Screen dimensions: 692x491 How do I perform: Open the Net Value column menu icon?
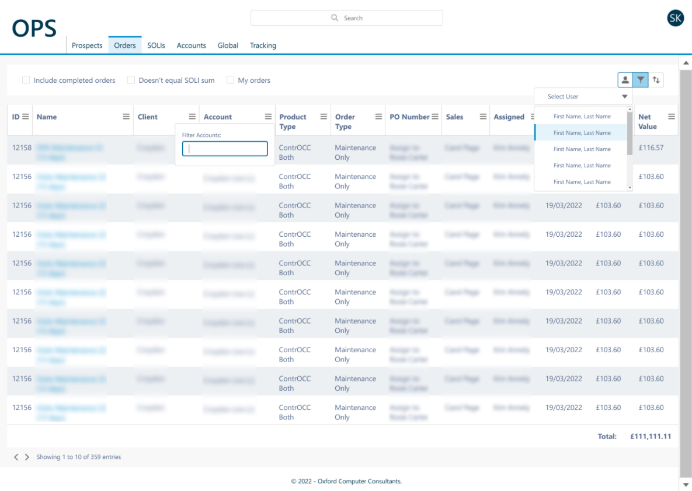pyautogui.click(x=671, y=116)
